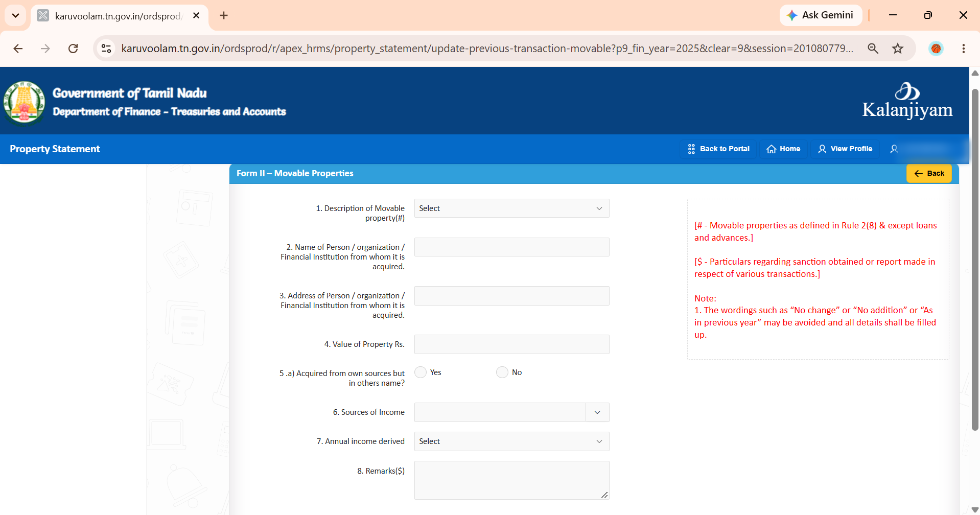This screenshot has height=515, width=980.
Task: Click the Ask Gemini button
Action: [x=821, y=15]
